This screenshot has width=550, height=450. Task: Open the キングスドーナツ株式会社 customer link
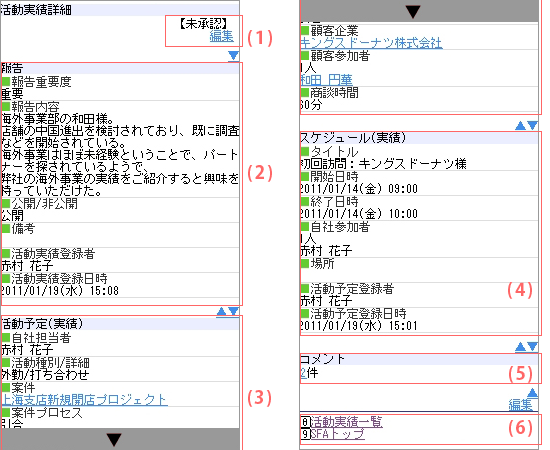(x=371, y=43)
